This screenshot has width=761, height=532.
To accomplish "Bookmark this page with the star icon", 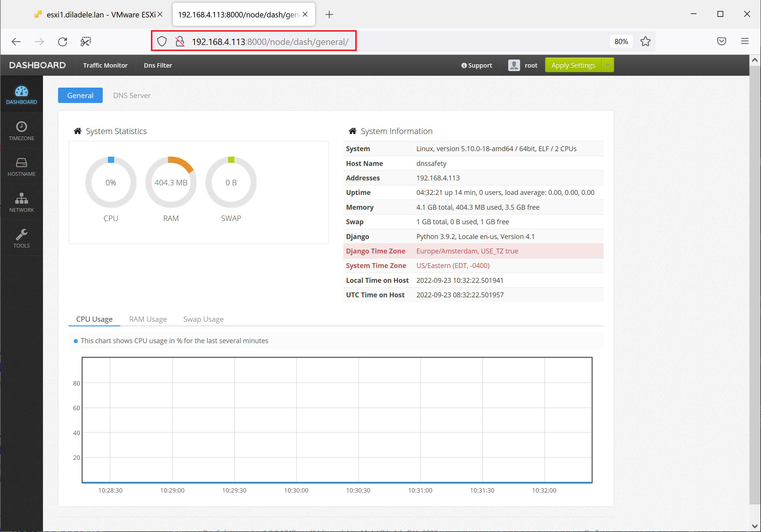I will (645, 41).
